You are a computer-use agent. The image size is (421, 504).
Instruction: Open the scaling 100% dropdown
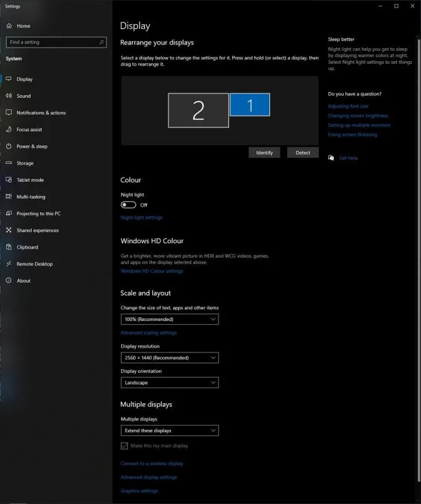tap(170, 319)
